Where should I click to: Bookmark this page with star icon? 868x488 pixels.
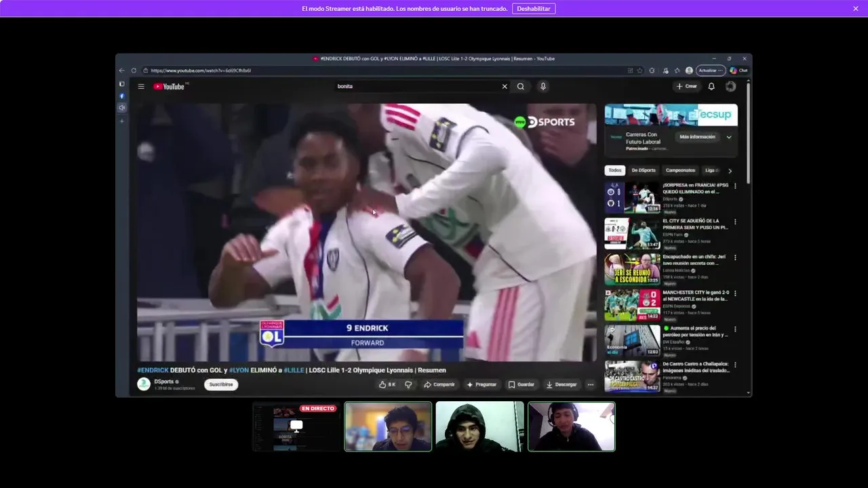639,70
